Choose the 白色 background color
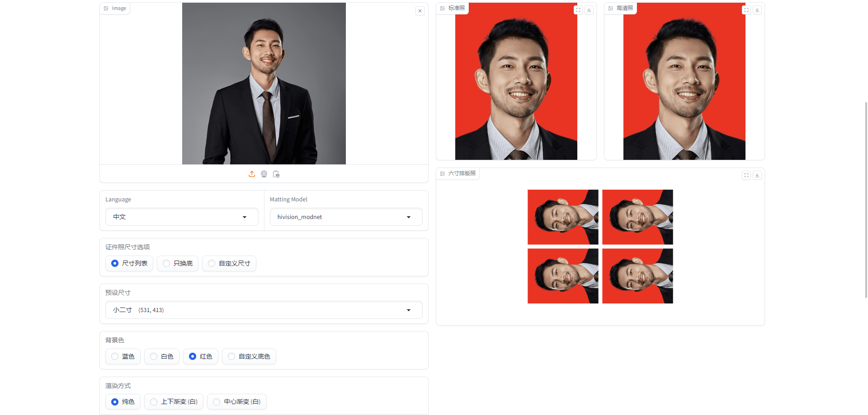Image resolution: width=868 pixels, height=415 pixels. point(162,356)
